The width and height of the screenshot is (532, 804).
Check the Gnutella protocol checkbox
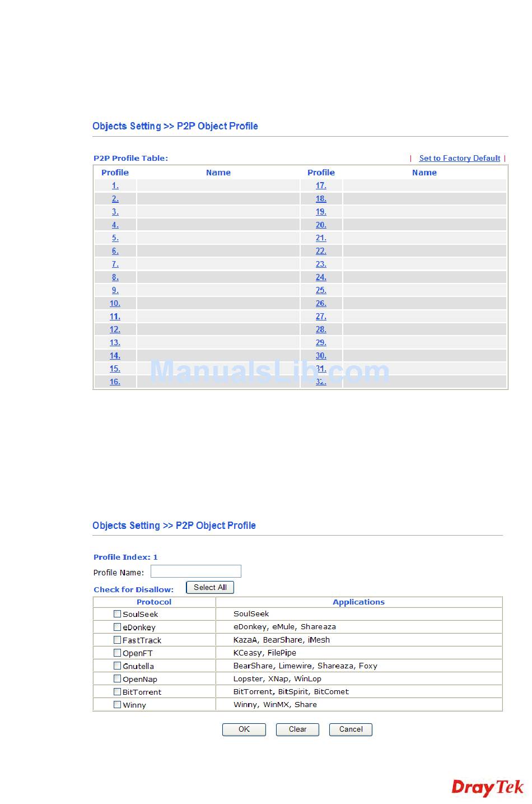[118, 666]
